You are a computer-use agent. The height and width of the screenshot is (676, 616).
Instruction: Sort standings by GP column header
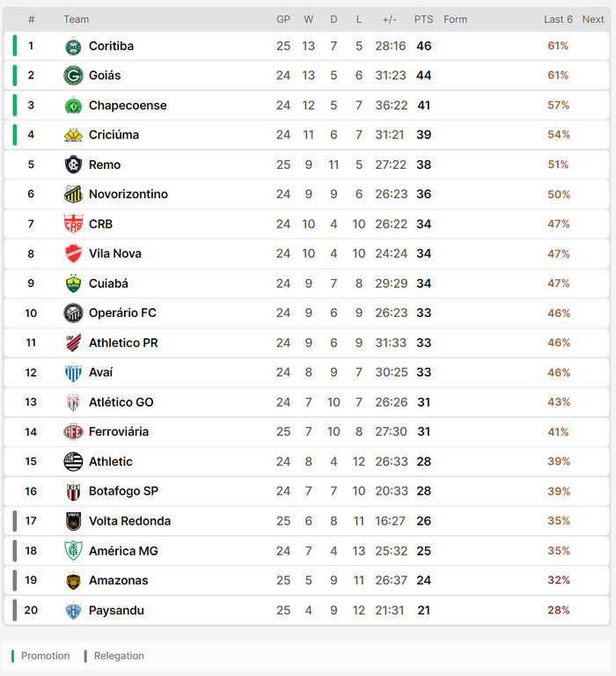[283, 19]
